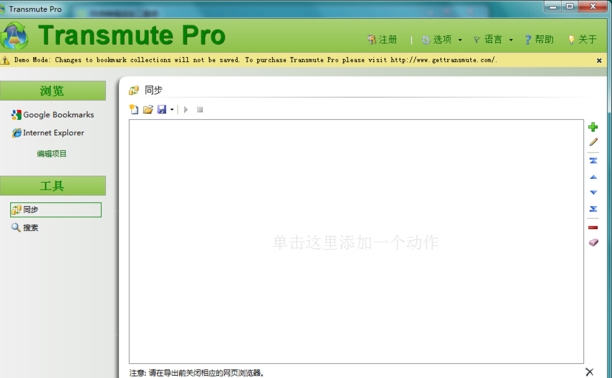Stop the sync with square stop button
This screenshot has height=378, width=612.
pyautogui.click(x=200, y=110)
